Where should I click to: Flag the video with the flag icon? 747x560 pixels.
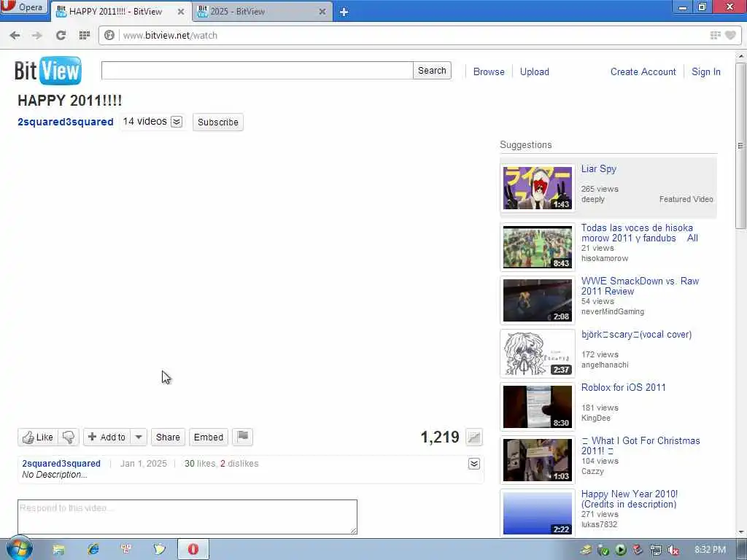[x=242, y=436]
